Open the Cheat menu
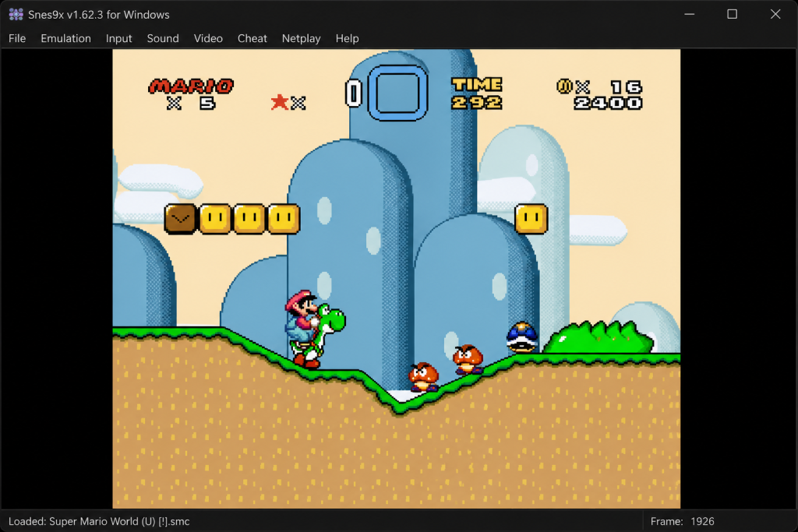This screenshot has width=798, height=532. click(x=252, y=39)
